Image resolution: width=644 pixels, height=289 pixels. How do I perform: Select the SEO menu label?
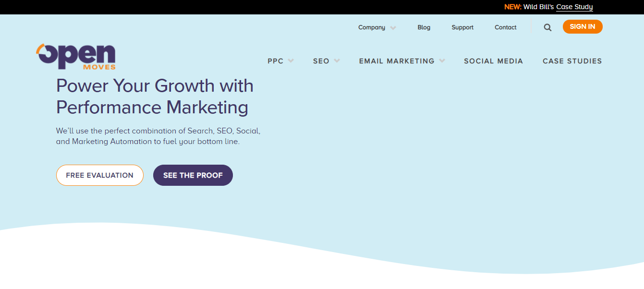coord(321,61)
